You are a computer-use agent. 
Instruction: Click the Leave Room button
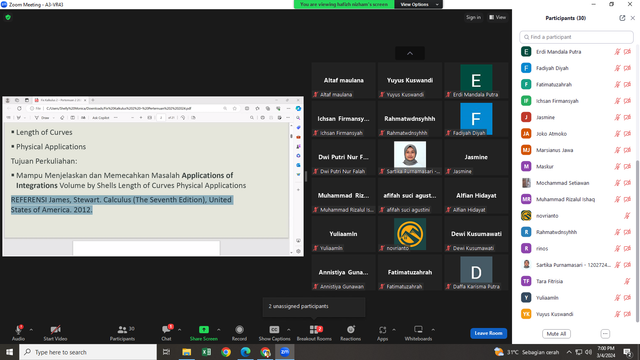[x=488, y=333]
